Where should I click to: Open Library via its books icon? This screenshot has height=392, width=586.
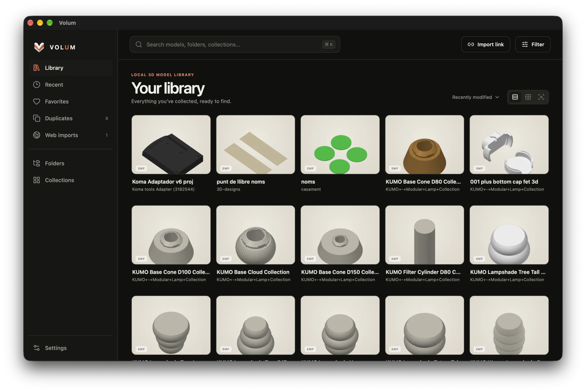click(37, 68)
